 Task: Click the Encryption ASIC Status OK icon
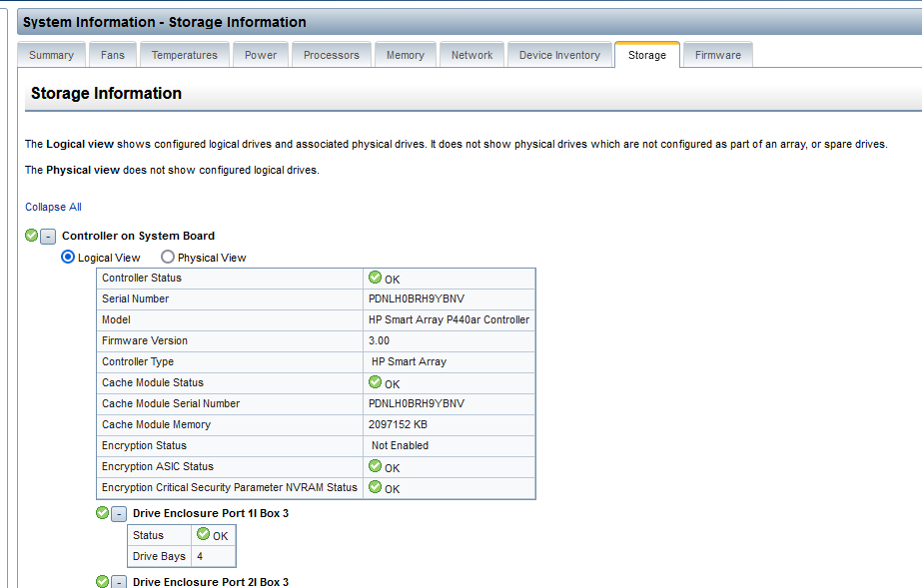376,466
